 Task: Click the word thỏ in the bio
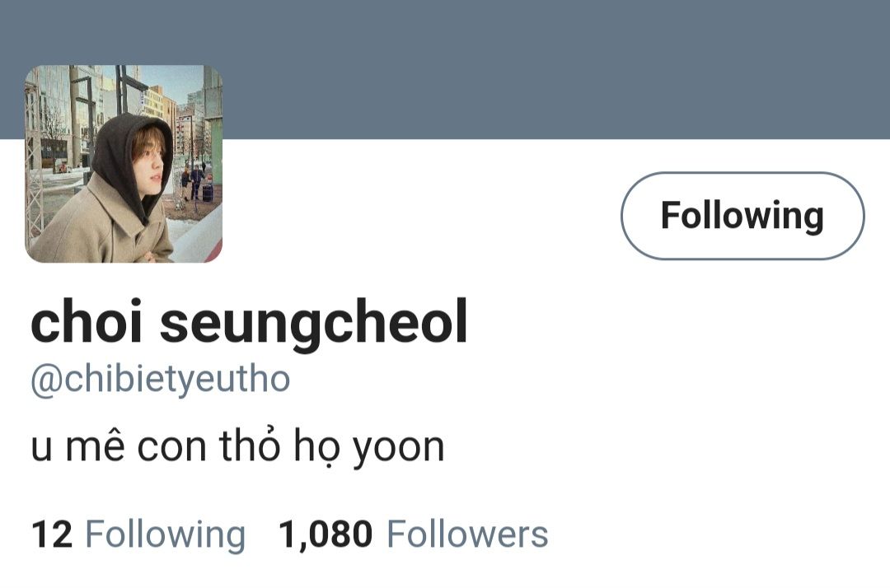point(250,445)
